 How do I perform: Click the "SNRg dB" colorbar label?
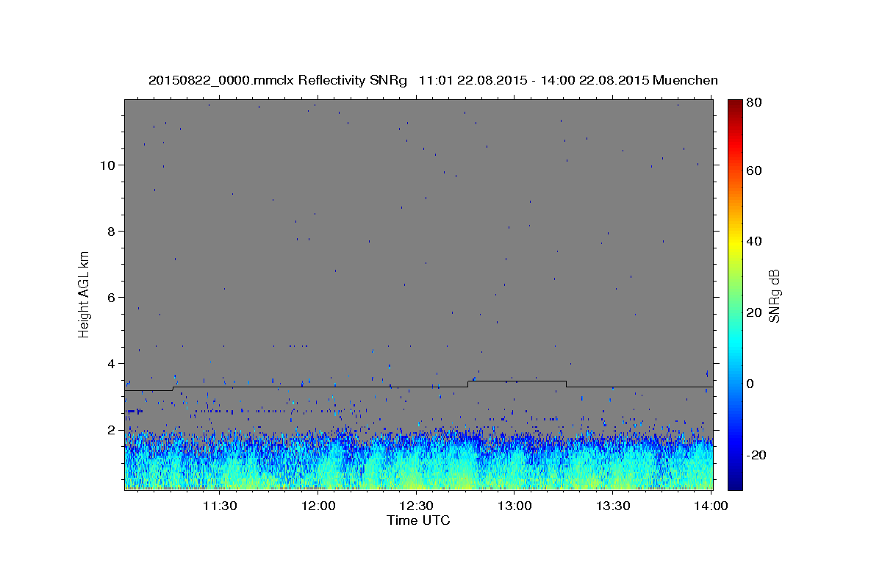pos(774,294)
